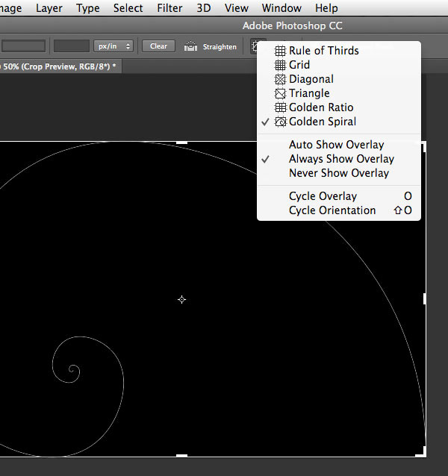
Task: Select the Rule of Thirds overlay icon
Action: [280, 51]
